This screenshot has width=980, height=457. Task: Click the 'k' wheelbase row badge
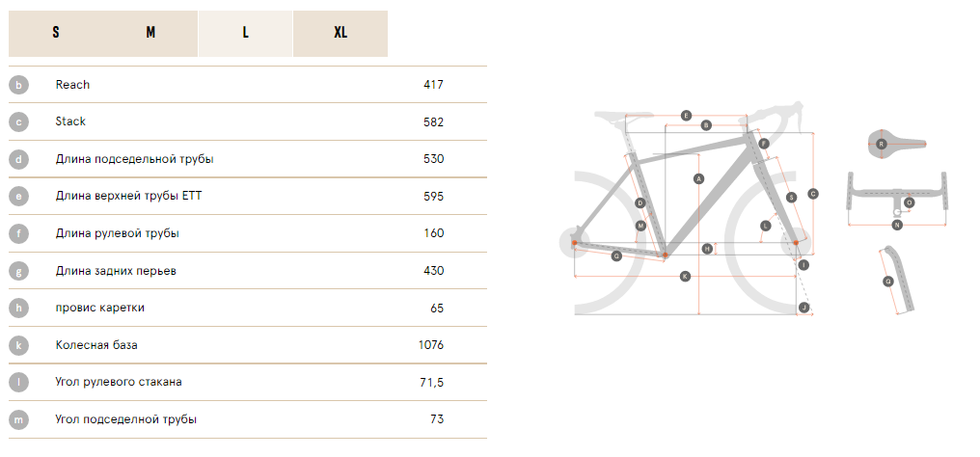(x=18, y=345)
